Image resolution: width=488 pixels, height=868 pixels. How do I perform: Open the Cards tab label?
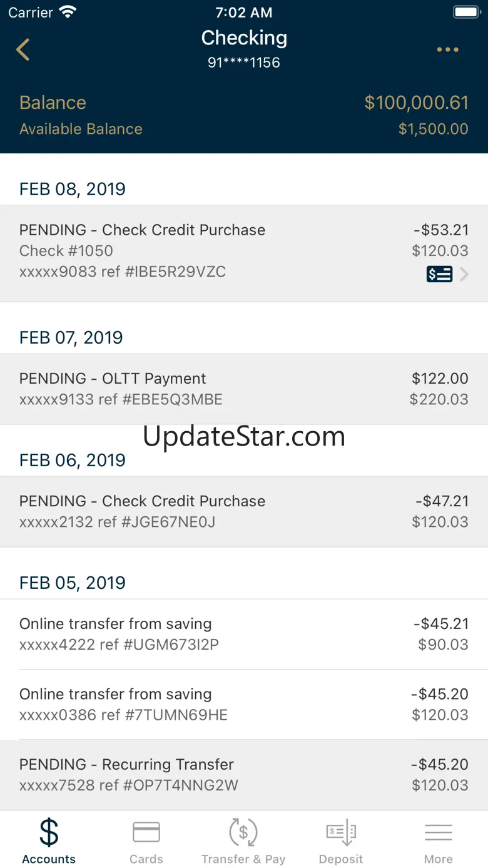click(x=146, y=859)
